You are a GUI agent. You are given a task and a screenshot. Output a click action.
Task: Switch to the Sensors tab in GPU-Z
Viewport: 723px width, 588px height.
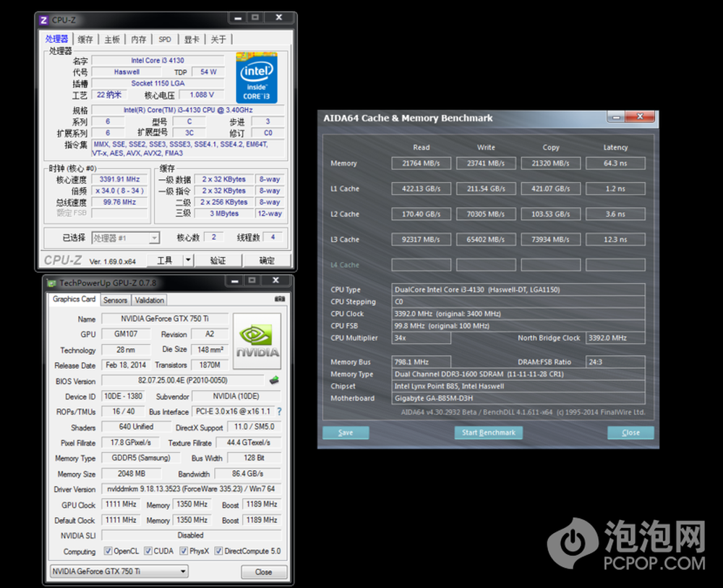(115, 300)
